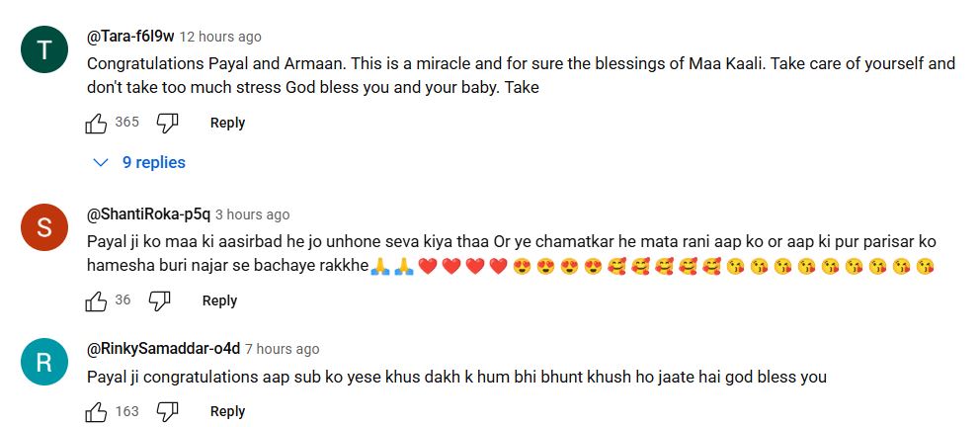Open the @RinkySamaddar-o4d channel link
Viewport: 980px width, 427px height.
[163, 348]
